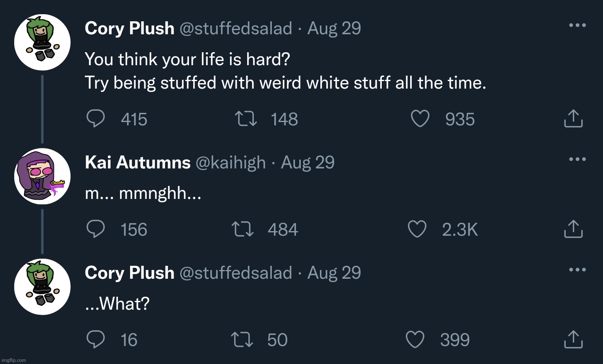603x364 pixels.
Task: Open more options on '...What?' tweet
Action: pos(577,270)
